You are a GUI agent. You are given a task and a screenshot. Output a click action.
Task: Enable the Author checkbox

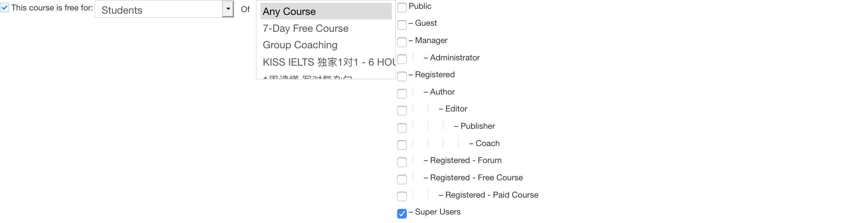click(x=402, y=93)
